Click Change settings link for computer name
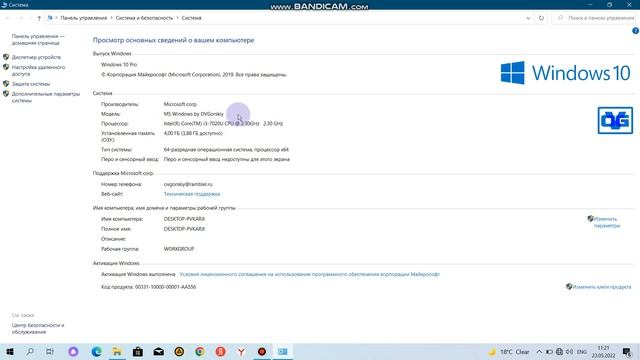This screenshot has width=640, height=360. pyautogui.click(x=607, y=222)
